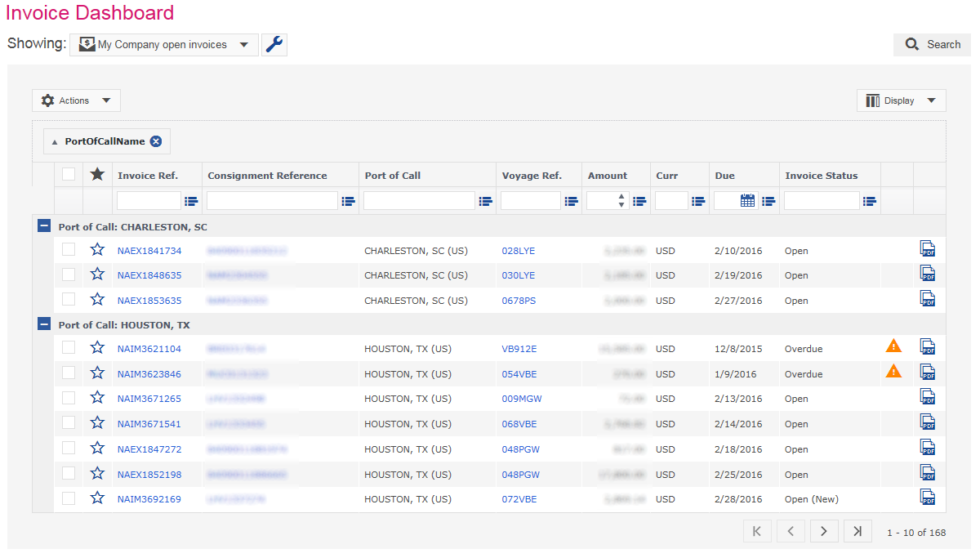Viewport: 980px width, 558px height.
Task: Download PDF for invoice NAEX1841734
Action: point(928,249)
